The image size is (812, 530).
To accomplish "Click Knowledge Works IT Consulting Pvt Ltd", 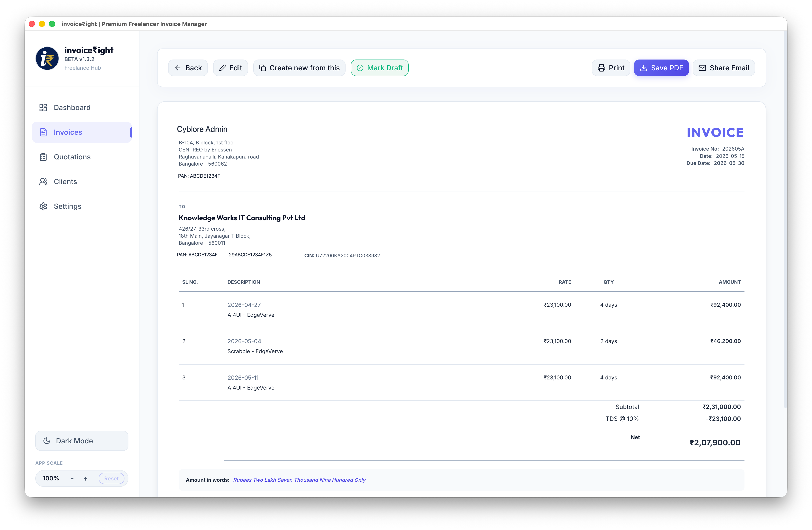I will tap(242, 218).
